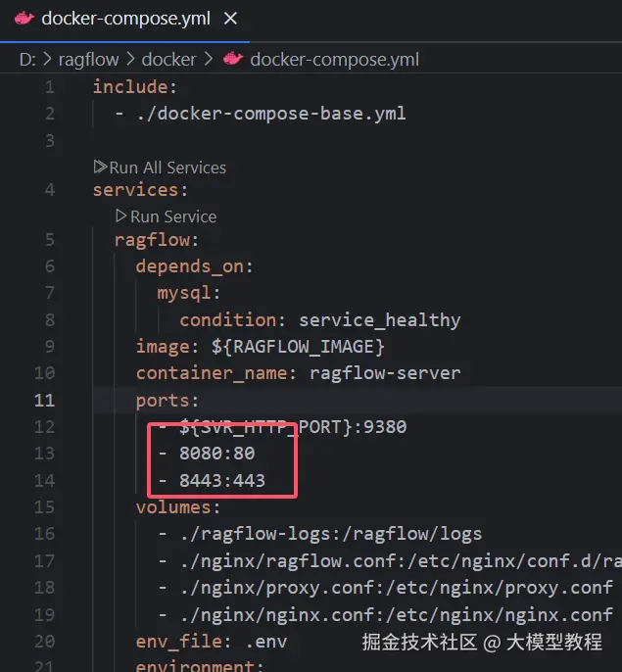Click line number 1 in the gutter
The image size is (622, 672).
point(50,87)
